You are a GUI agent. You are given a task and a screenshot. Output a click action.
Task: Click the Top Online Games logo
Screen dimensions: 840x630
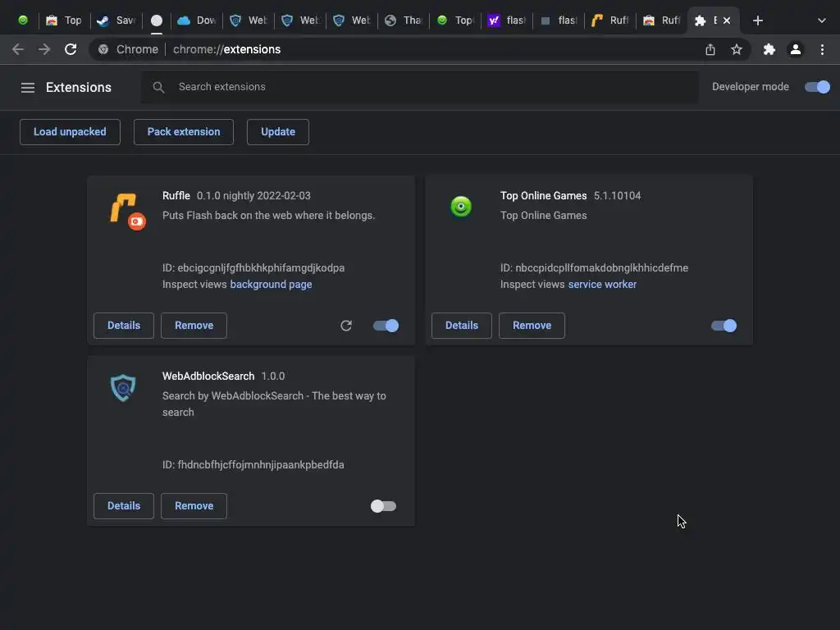tap(461, 206)
